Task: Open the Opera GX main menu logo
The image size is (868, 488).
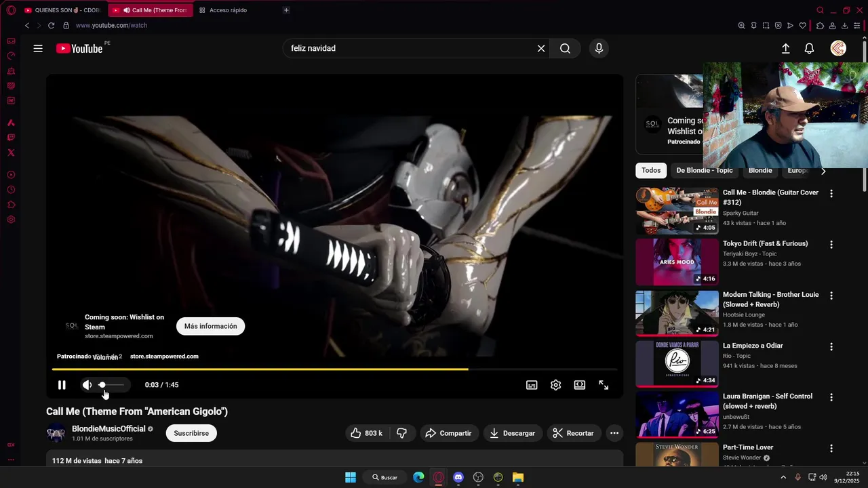Action: [11, 10]
